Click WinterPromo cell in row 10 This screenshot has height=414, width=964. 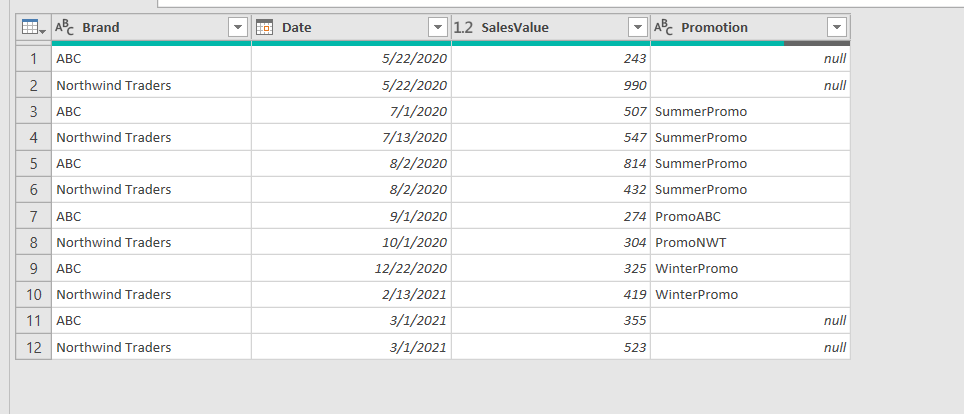(751, 295)
